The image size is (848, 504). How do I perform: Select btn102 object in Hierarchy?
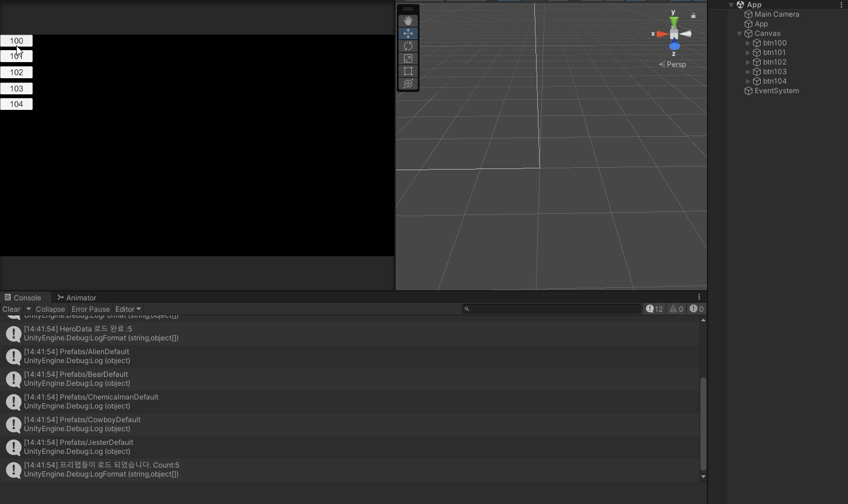coord(774,62)
